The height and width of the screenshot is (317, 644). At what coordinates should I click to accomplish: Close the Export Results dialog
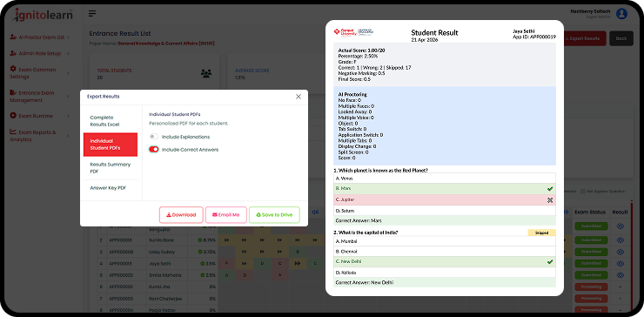[x=299, y=97]
